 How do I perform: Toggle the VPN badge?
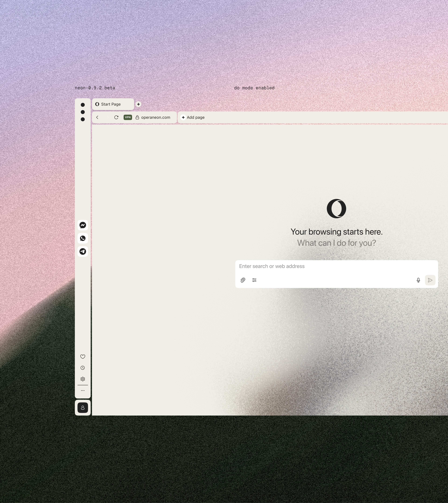click(128, 117)
